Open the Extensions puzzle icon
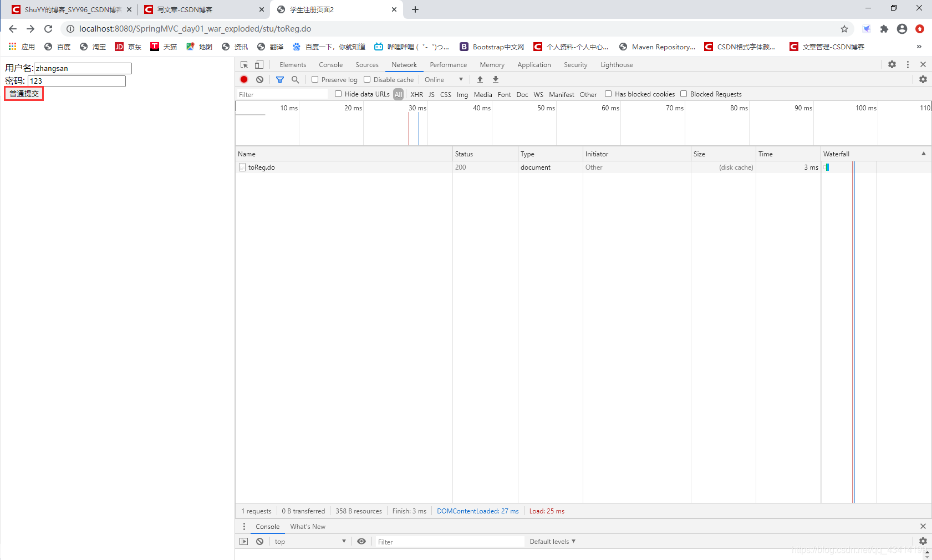 [x=884, y=29]
